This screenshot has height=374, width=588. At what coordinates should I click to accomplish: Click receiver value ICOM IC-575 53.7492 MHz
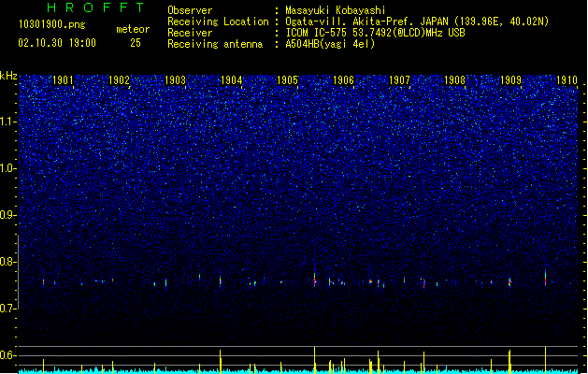pos(376,33)
